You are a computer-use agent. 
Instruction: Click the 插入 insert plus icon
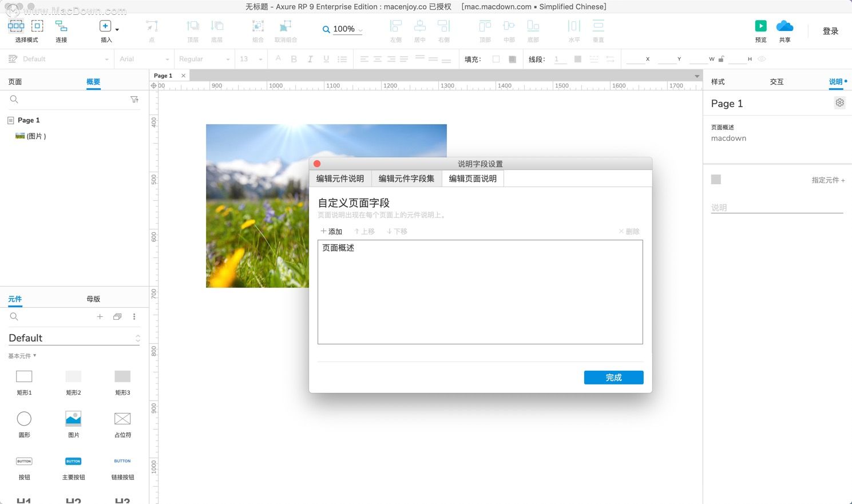105,26
